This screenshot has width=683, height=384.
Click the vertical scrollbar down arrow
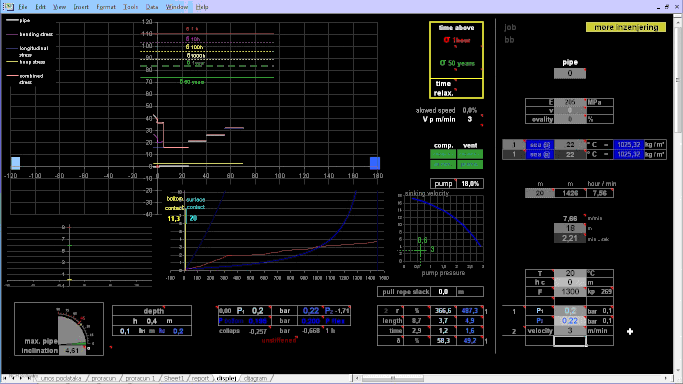point(678,371)
